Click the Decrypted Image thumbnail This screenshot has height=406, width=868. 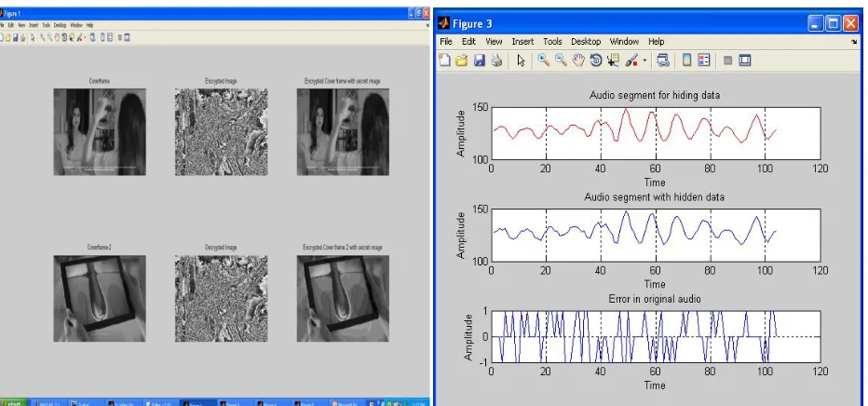point(222,298)
